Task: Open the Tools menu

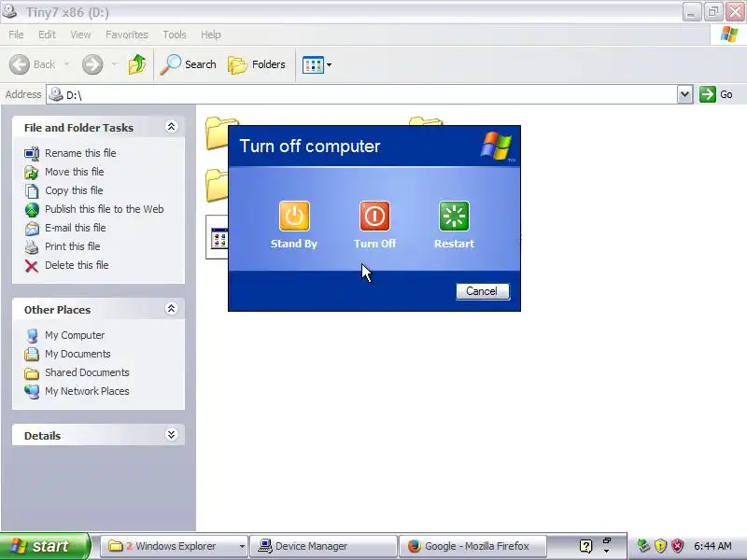Action: (x=175, y=35)
